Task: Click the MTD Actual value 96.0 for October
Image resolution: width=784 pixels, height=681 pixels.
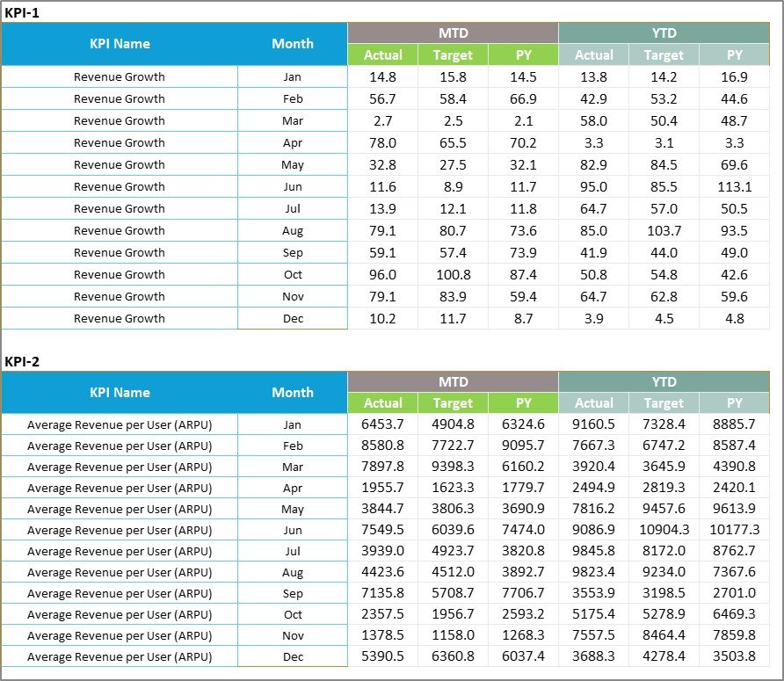Action: tap(383, 274)
